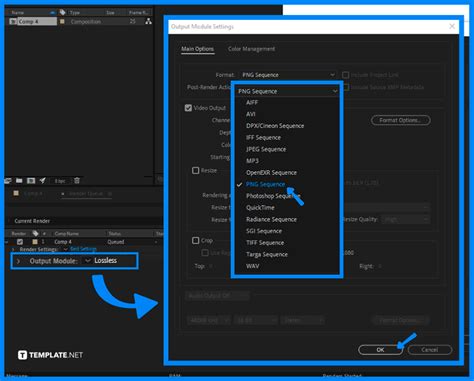Click the Interpret Footage icon in Project panel
This screenshot has height=381, width=474.
(8, 181)
